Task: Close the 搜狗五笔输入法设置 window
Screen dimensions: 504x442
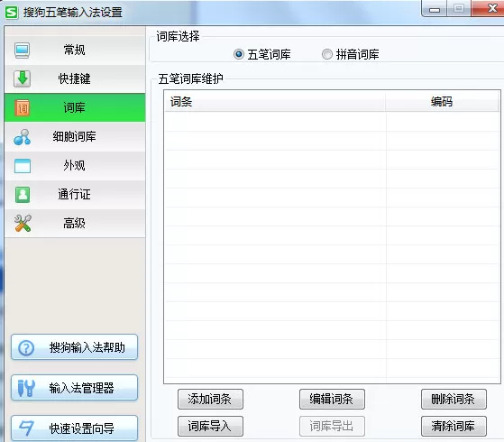Action: click(488, 8)
